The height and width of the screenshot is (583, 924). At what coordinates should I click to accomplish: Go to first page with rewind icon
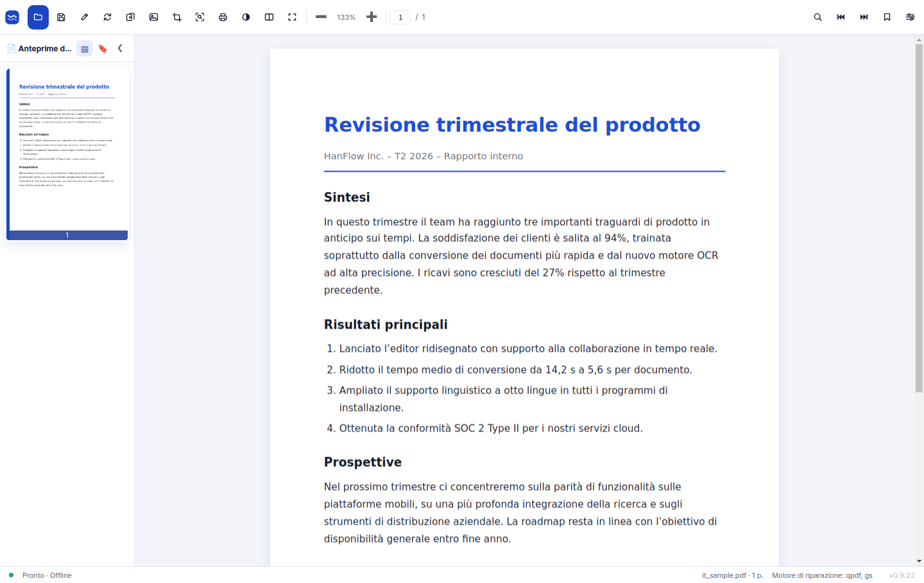coord(841,17)
